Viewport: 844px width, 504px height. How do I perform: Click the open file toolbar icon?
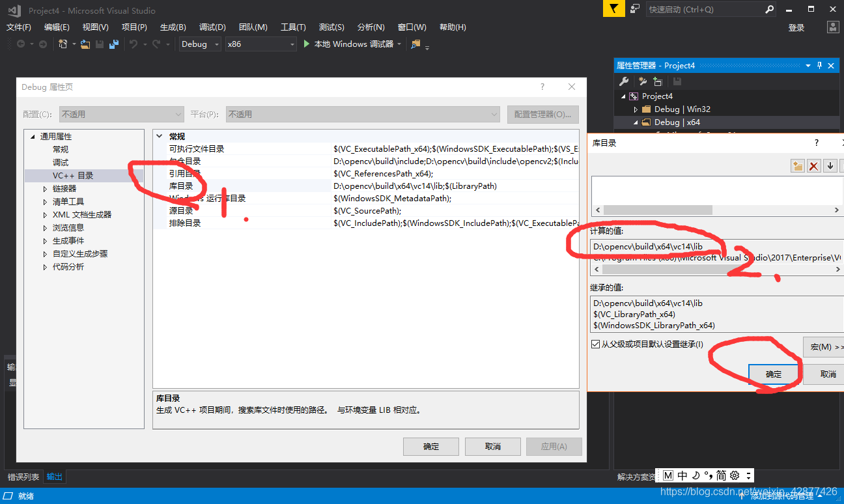point(85,44)
